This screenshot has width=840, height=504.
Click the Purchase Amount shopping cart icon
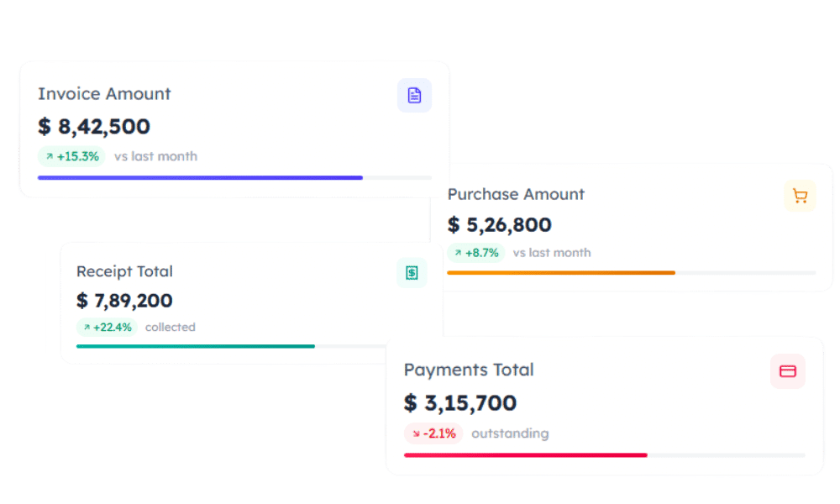[800, 195]
